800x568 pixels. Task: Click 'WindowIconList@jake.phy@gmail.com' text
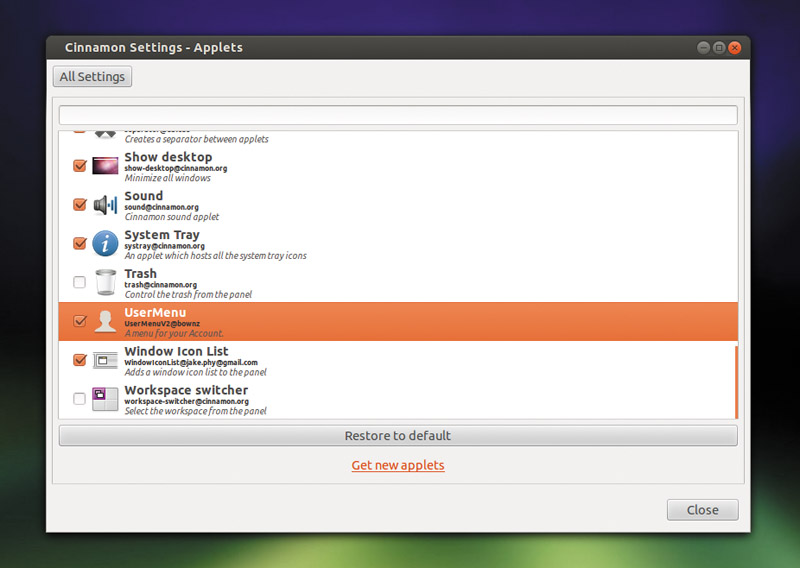pyautogui.click(x=191, y=362)
